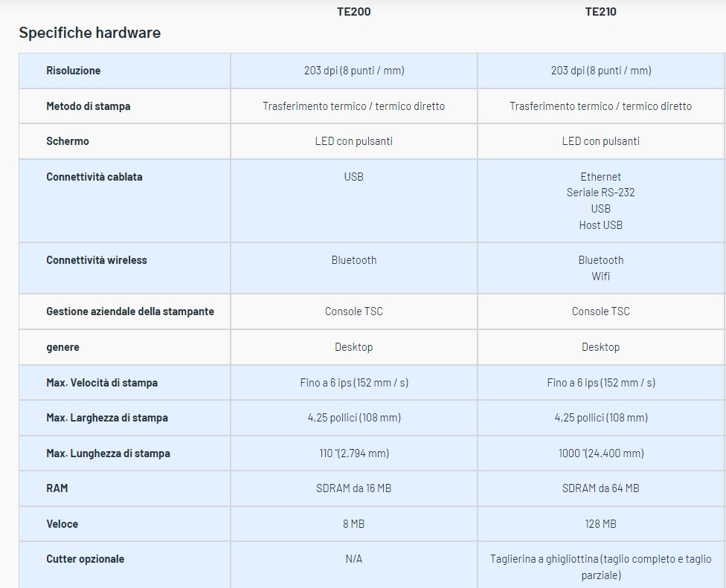Click the TE210 column header
The height and width of the screenshot is (588, 726).
click(600, 12)
